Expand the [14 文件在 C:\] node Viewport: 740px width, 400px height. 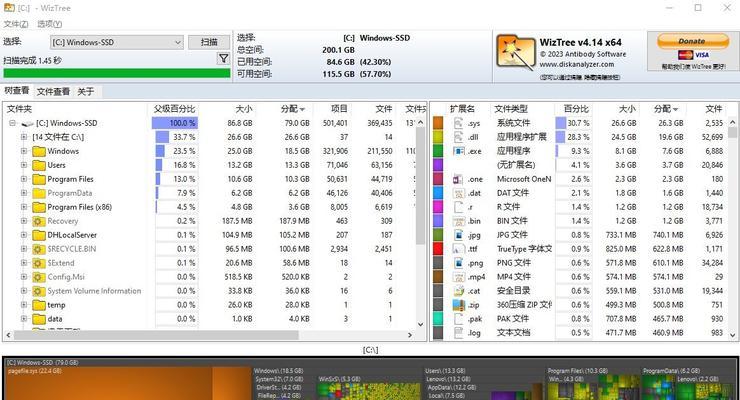[x=24, y=137]
